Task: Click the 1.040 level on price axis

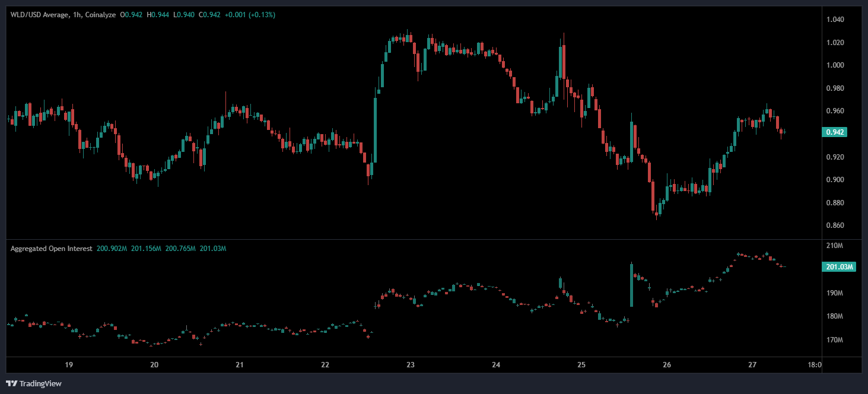Action: [835, 20]
